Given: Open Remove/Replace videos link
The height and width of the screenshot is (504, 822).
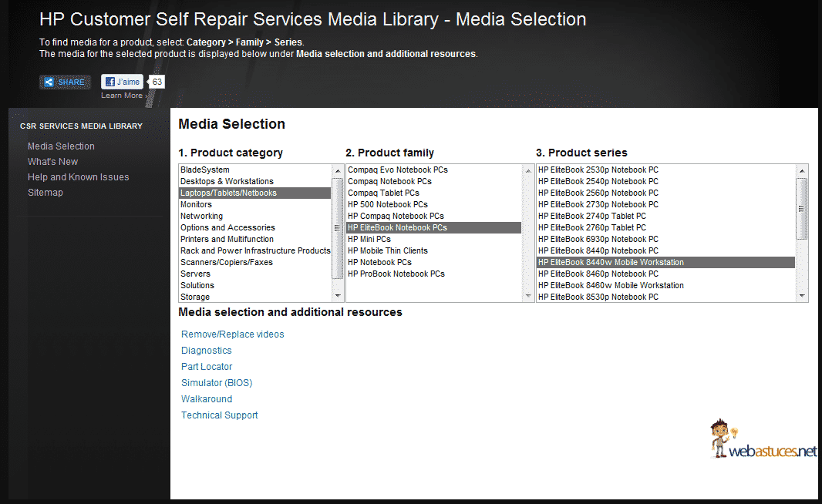Looking at the screenshot, I should point(233,334).
